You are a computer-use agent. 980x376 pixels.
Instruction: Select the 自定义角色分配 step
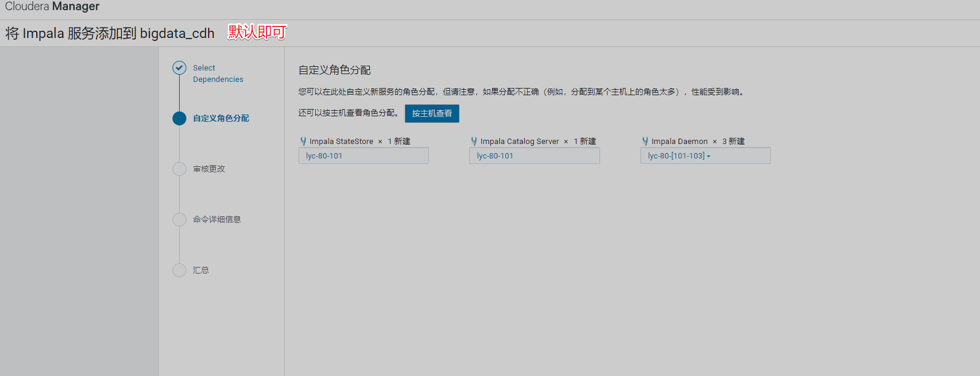coord(221,118)
